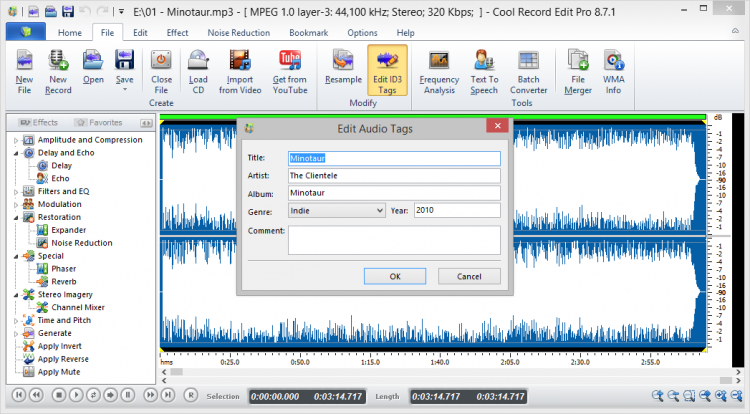The image size is (750, 414).
Task: Launch the Text To Speech tool
Action: click(x=484, y=73)
